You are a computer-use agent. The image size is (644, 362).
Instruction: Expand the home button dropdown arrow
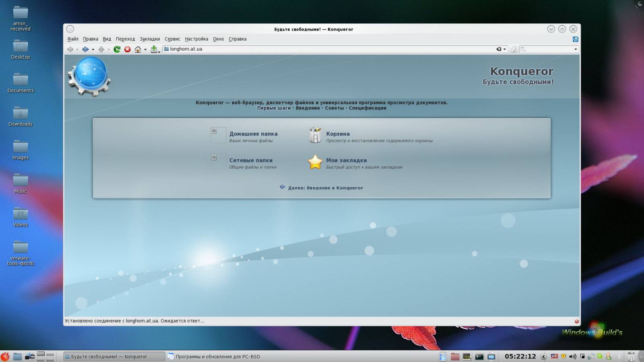pyautogui.click(x=145, y=49)
